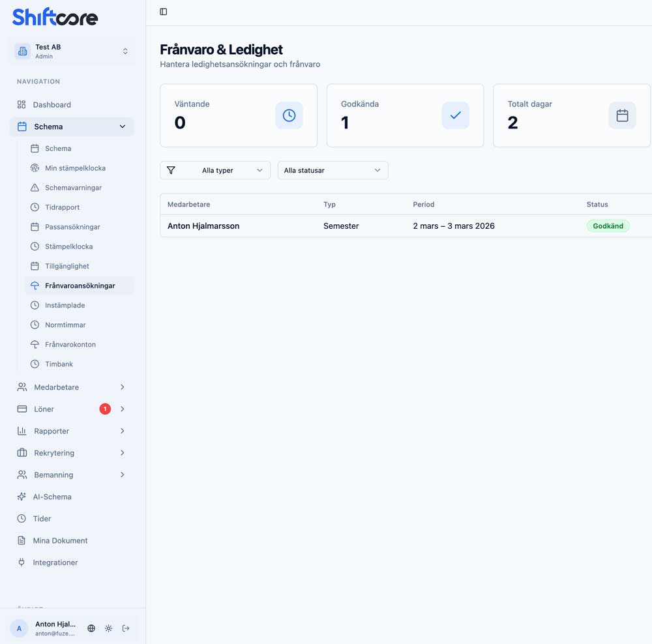Open Stämpelklocka in the sidebar
Screen dimensions: 652x644
pos(79,246)
